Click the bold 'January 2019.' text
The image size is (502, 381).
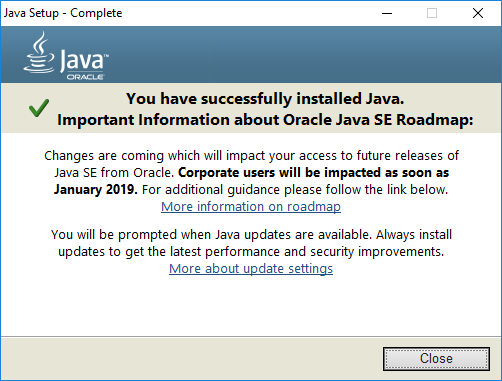tap(96, 190)
